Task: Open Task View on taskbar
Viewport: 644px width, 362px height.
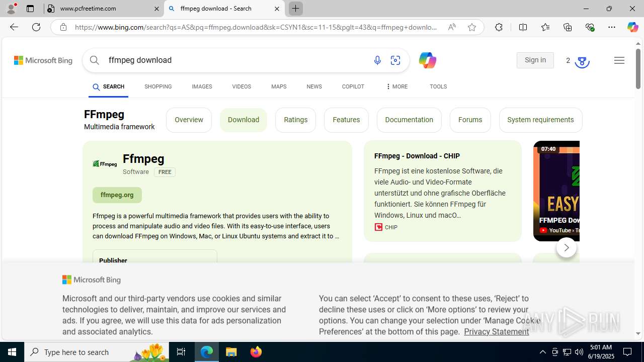Action: pyautogui.click(x=181, y=352)
